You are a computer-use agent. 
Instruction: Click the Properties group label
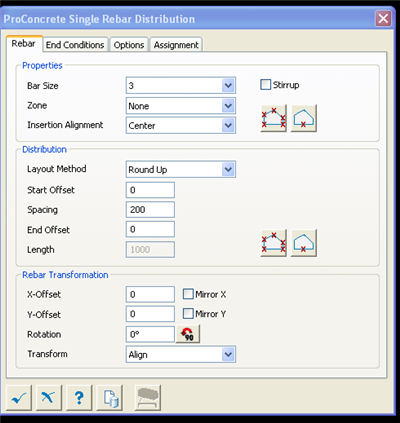[42, 65]
